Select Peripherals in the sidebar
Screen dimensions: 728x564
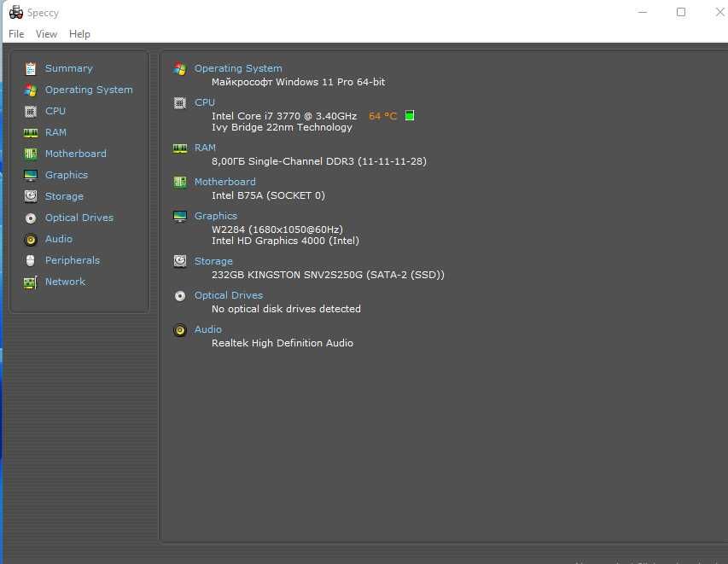click(x=72, y=260)
